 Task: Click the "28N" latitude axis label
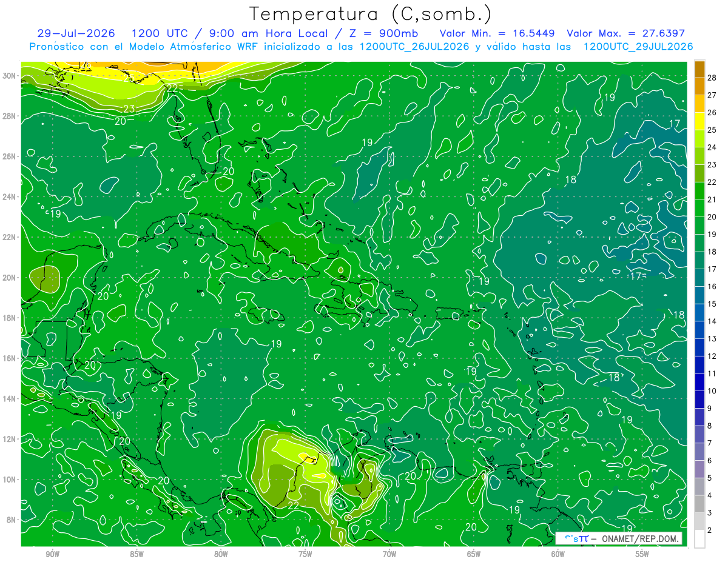10,116
